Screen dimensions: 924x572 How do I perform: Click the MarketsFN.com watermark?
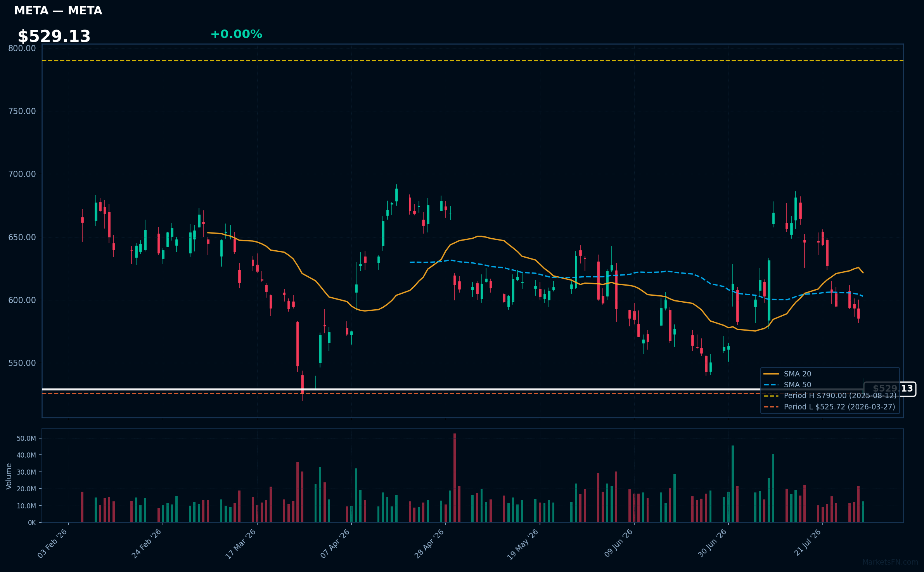890,562
